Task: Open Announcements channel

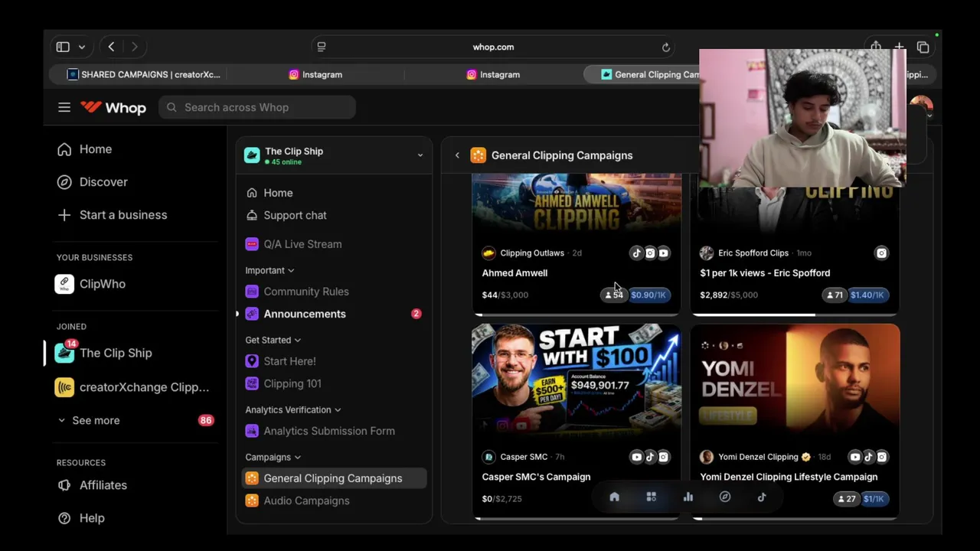Action: click(333, 314)
